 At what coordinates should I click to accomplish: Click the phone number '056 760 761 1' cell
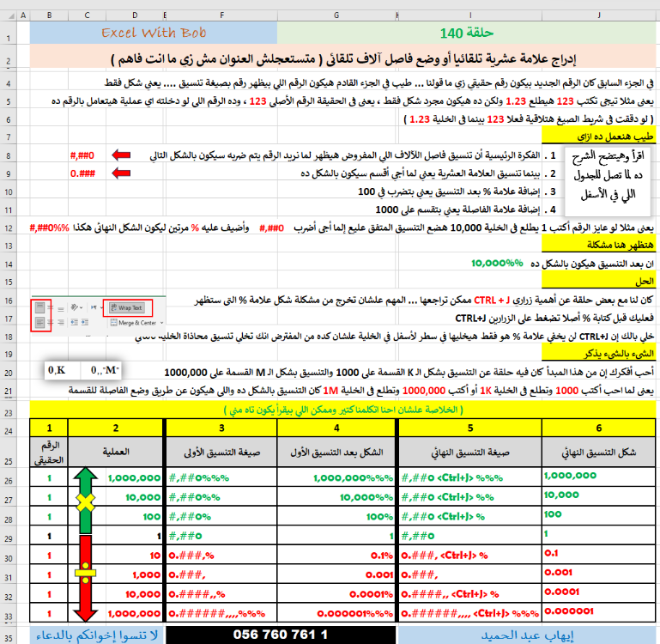coord(281,635)
